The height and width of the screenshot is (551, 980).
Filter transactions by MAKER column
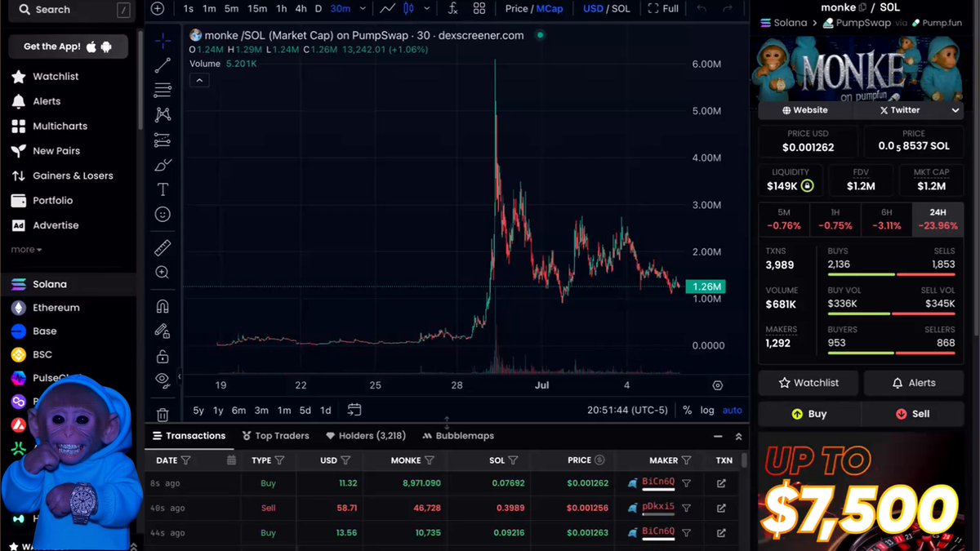686,460
